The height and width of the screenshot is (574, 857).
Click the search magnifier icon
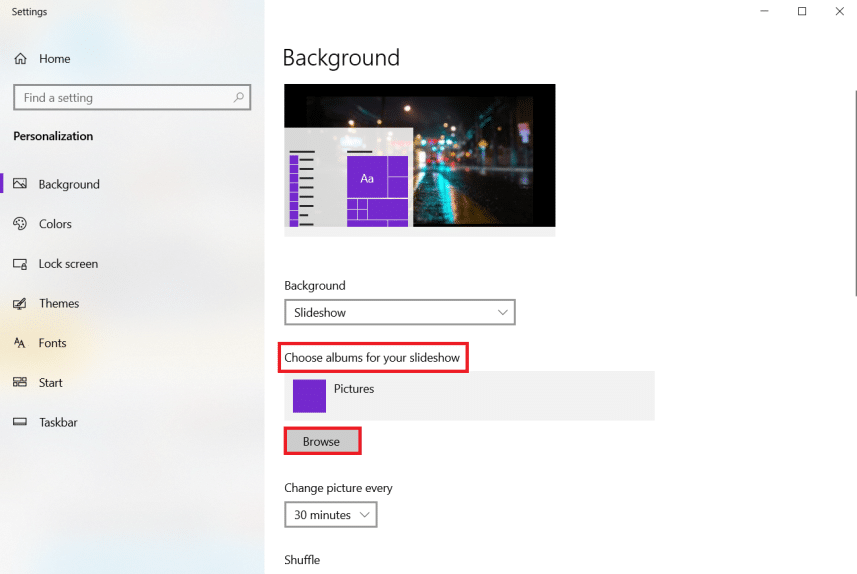[238, 98]
